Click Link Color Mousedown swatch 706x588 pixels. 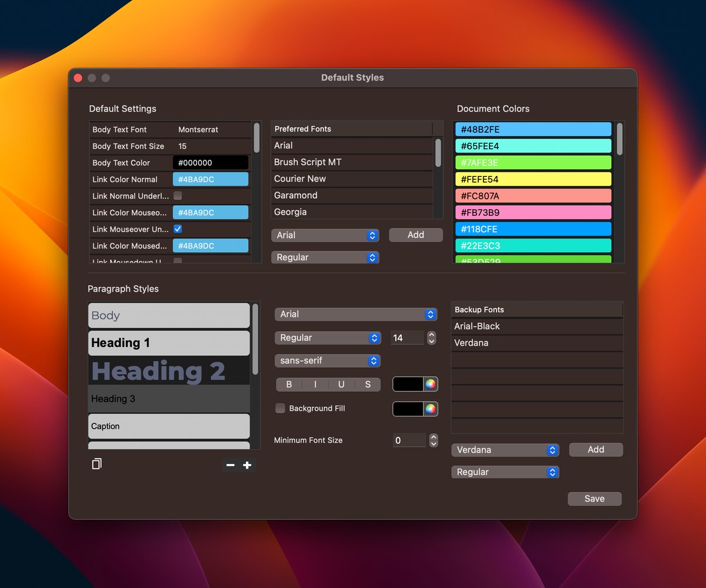[x=211, y=246]
